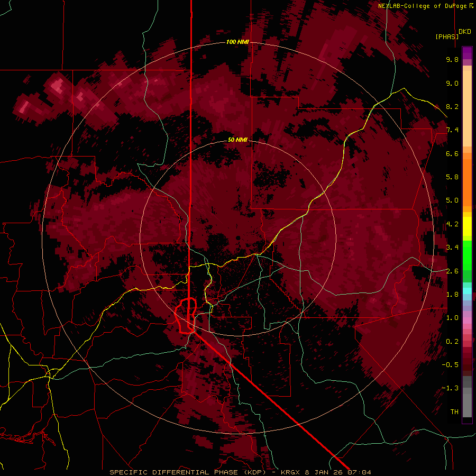The height and width of the screenshot is (476, 476).
Task: Click the 8.2 scale value
Action: click(x=452, y=106)
